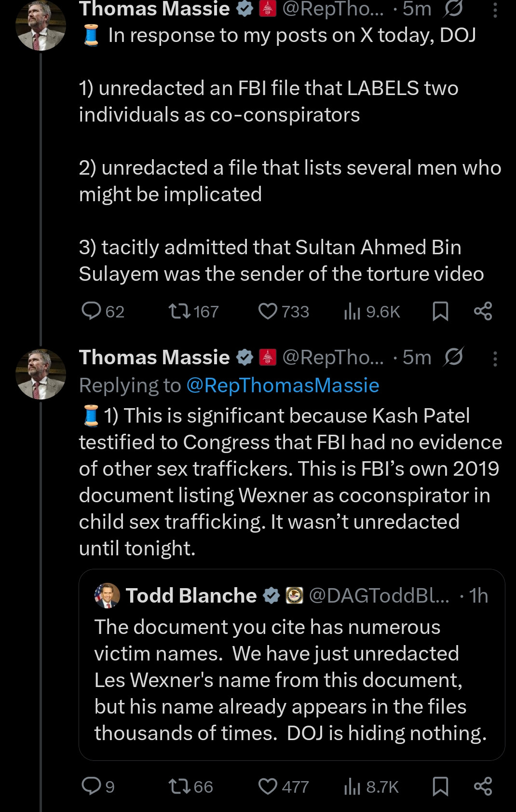This screenshot has height=812, width=516.
Task: Open more options on second post
Action: click(x=495, y=358)
